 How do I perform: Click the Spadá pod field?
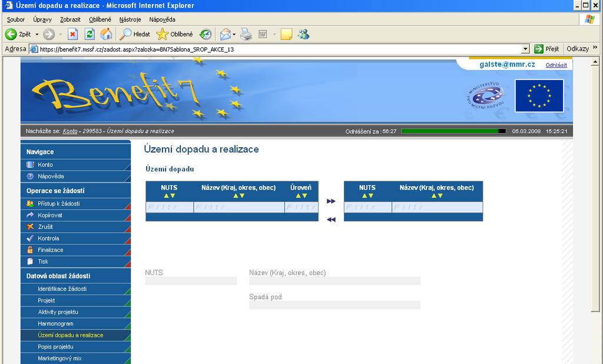click(334, 305)
